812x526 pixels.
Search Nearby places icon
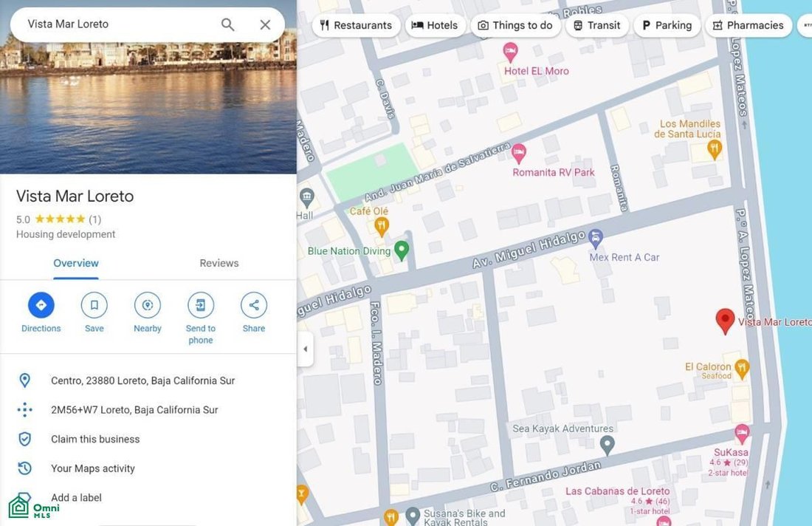click(148, 304)
